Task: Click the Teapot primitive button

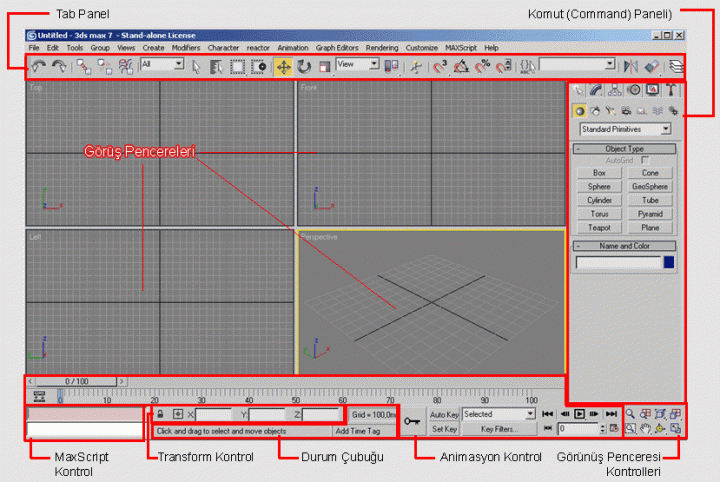Action: 599,227
